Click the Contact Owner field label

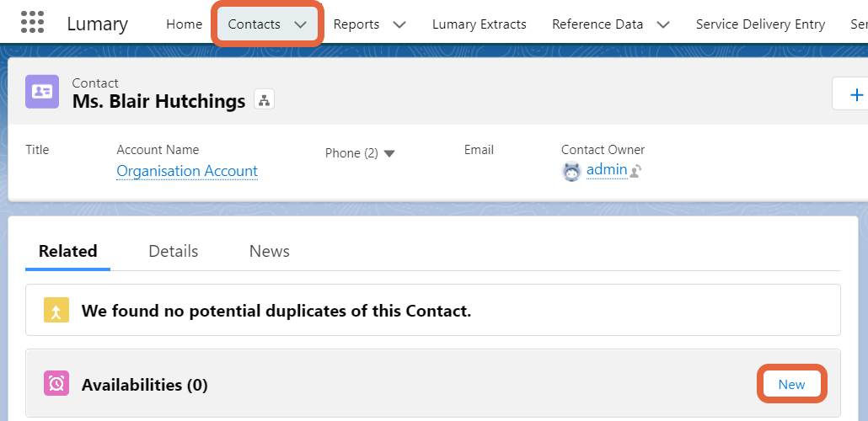pos(603,149)
